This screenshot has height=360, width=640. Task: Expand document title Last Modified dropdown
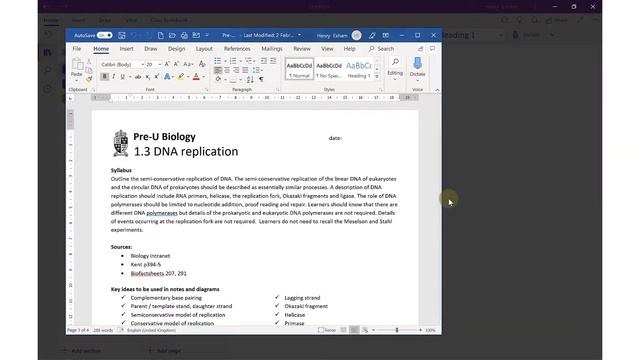pos(300,36)
